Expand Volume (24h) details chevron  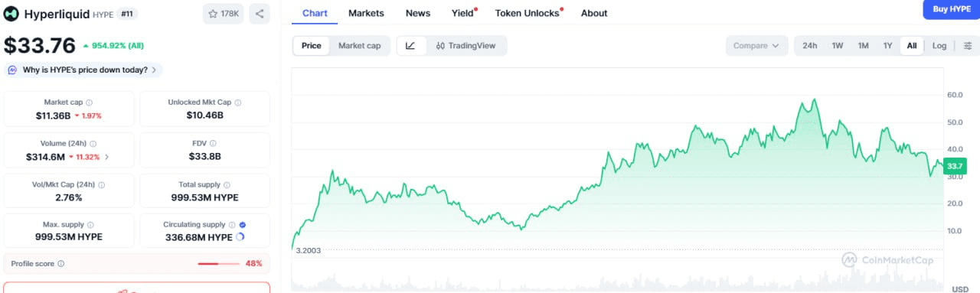(107, 157)
